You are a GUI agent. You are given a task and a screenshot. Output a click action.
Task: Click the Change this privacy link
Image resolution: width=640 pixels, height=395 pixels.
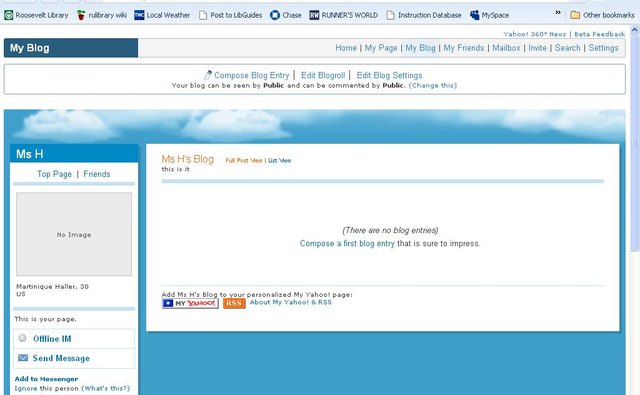[433, 85]
